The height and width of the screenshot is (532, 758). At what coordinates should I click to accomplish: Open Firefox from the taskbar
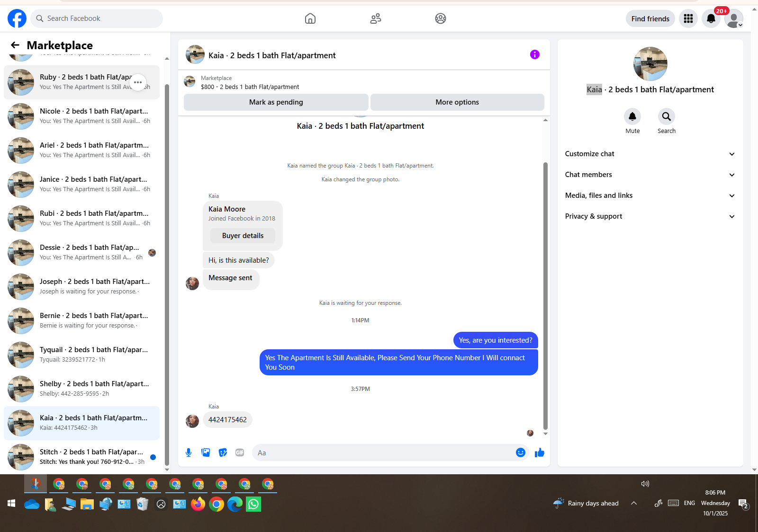click(198, 504)
